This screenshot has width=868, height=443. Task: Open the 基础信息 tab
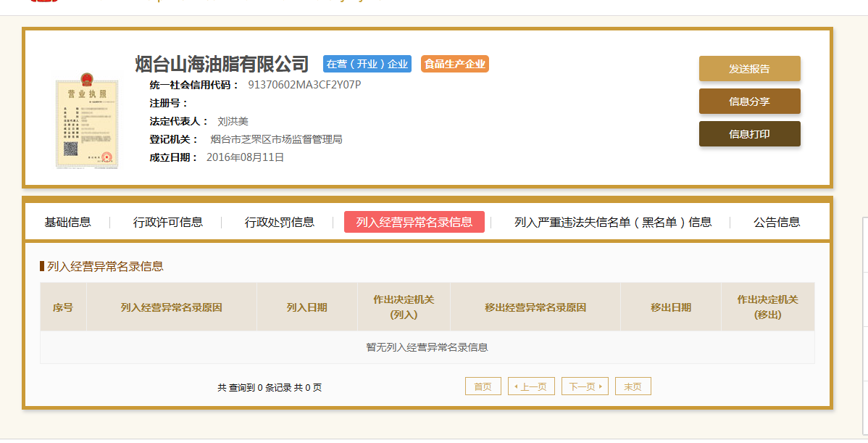point(67,222)
